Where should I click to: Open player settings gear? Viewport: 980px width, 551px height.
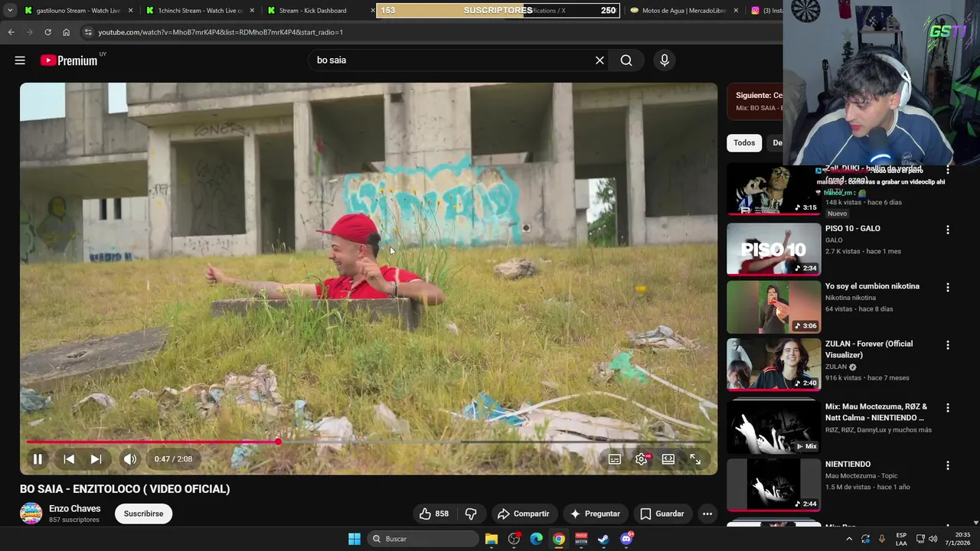point(642,459)
